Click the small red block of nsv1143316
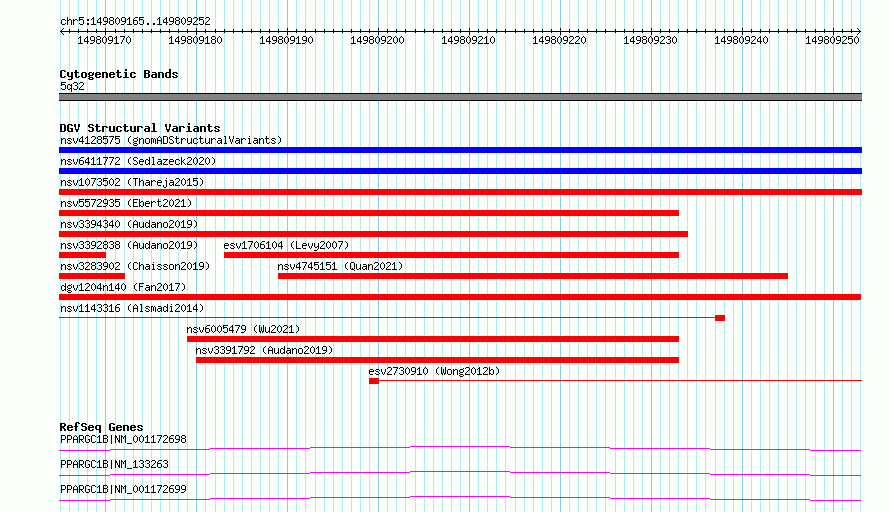 720,318
